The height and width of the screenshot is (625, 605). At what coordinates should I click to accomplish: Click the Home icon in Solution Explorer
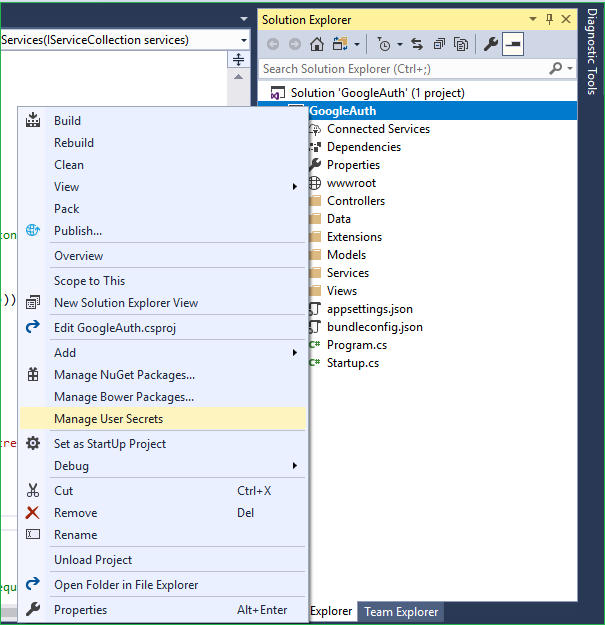(x=317, y=44)
